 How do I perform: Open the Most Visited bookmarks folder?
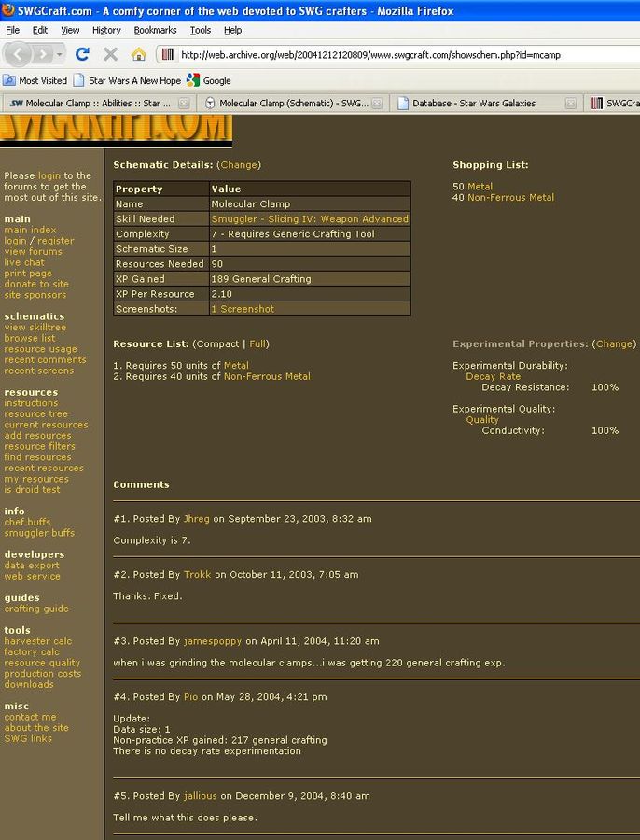[x=35, y=80]
